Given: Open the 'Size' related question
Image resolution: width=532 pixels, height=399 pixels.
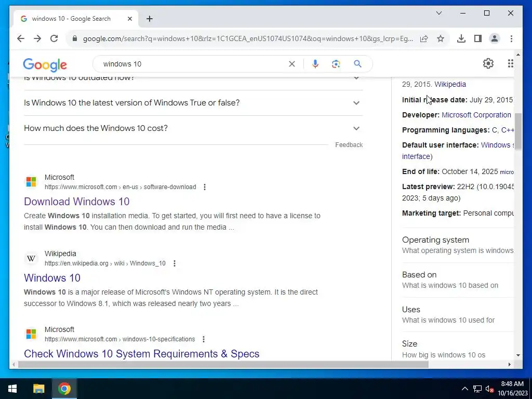Looking at the screenshot, I should pyautogui.click(x=458, y=349).
